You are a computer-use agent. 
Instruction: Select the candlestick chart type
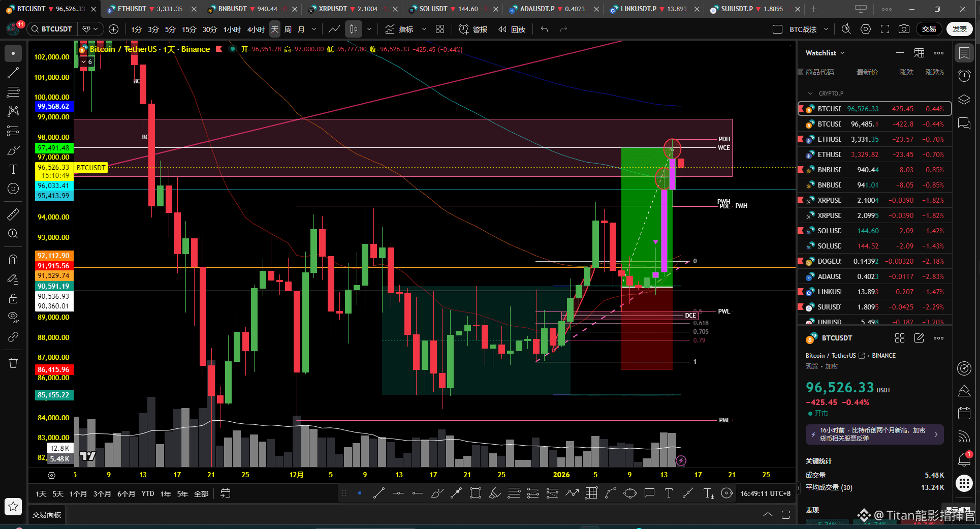[354, 29]
